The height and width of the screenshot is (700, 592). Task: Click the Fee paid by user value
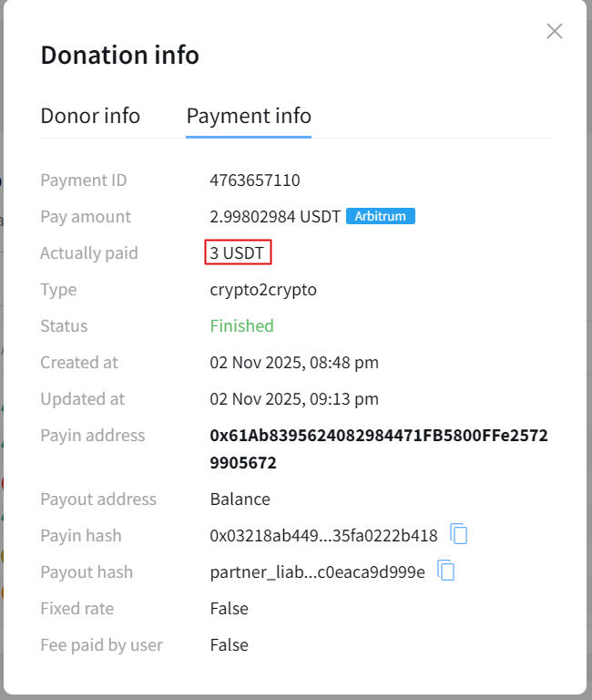coord(229,644)
